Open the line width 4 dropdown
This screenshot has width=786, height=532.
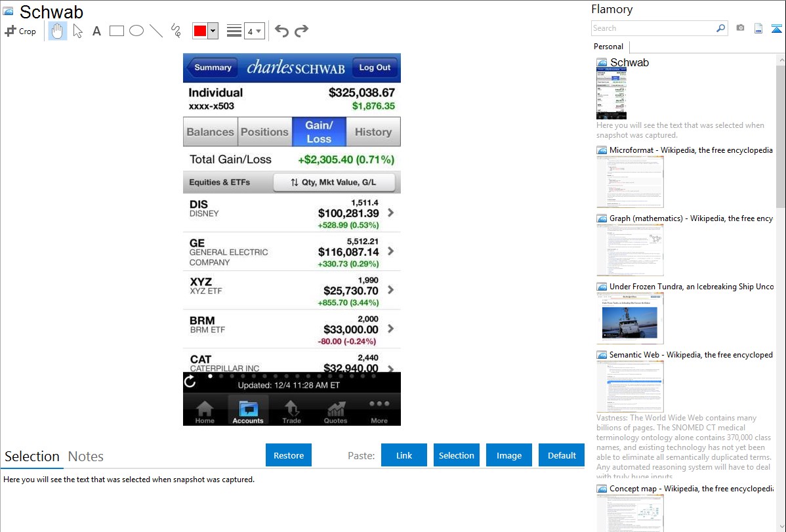click(x=254, y=31)
